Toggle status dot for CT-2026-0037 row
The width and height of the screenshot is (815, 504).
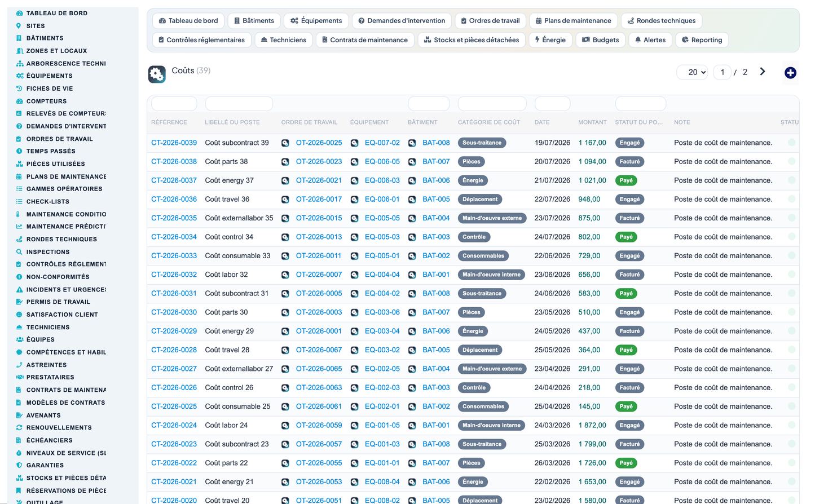(792, 180)
